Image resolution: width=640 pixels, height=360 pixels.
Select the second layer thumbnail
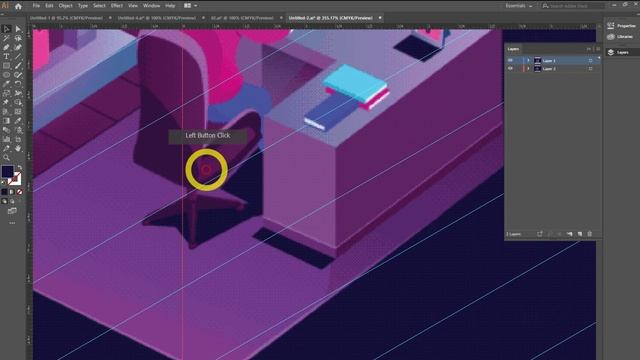[538, 69]
